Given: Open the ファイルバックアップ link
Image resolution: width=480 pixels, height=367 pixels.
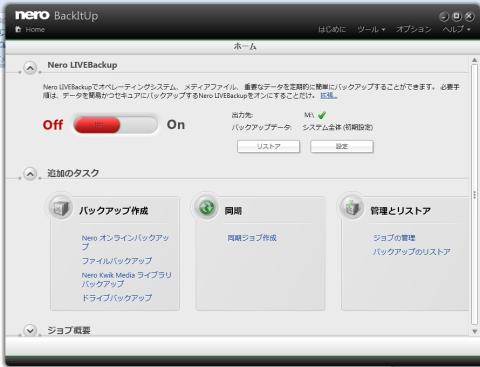Looking at the screenshot, I should pos(117,261).
